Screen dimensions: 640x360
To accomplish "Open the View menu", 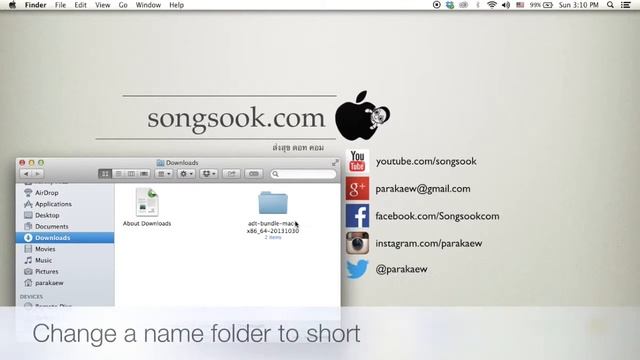I will point(102,5).
